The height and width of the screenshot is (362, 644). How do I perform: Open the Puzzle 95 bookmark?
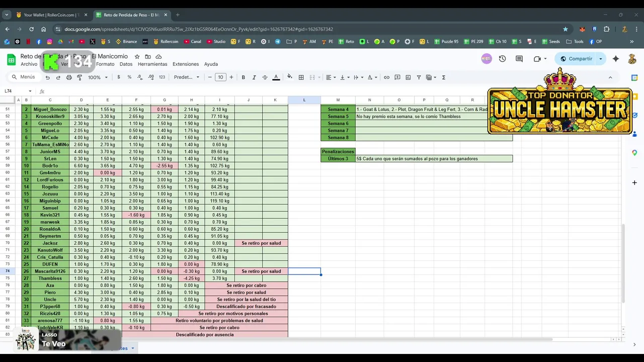[446, 42]
